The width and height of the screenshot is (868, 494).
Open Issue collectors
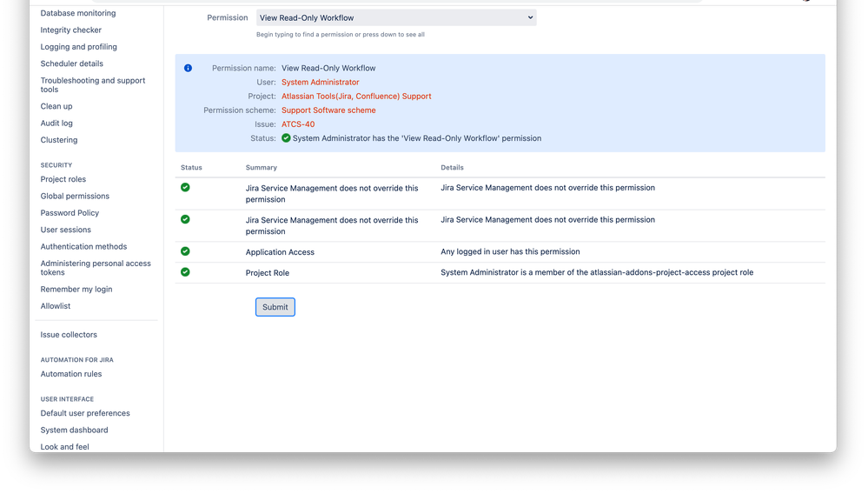coord(69,335)
